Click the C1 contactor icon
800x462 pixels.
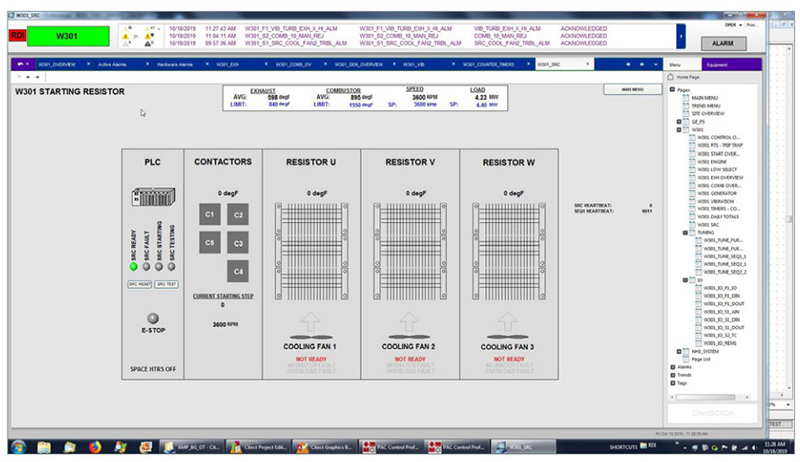pyautogui.click(x=210, y=214)
